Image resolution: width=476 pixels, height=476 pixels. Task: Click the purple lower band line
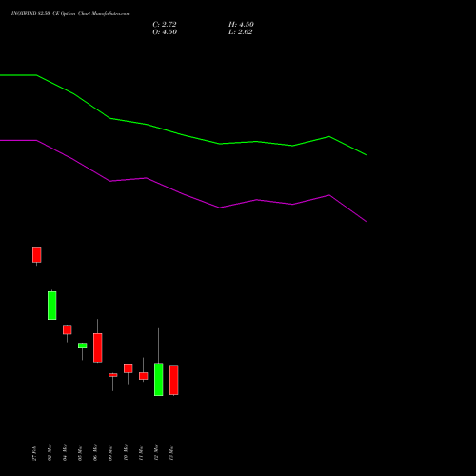183,193
